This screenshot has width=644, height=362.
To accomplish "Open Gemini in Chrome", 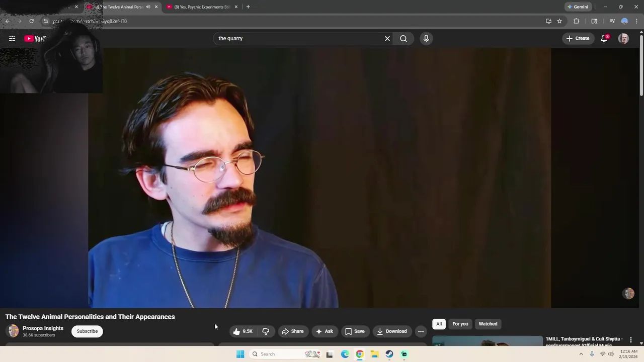I will coord(578,7).
